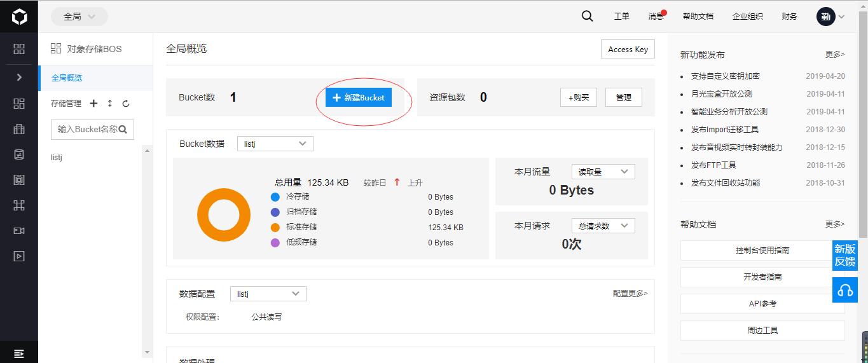Screen dimensions: 868x363
Task: Click the 新版反馈 floating button
Action: (845, 256)
